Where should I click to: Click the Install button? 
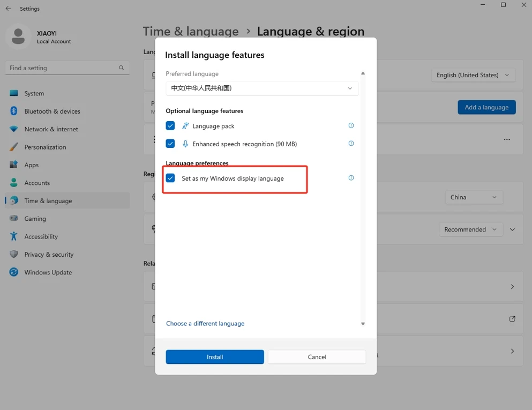tap(215, 357)
